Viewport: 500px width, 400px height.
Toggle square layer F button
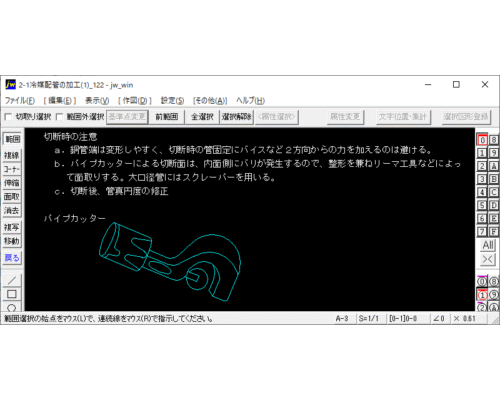(494, 231)
